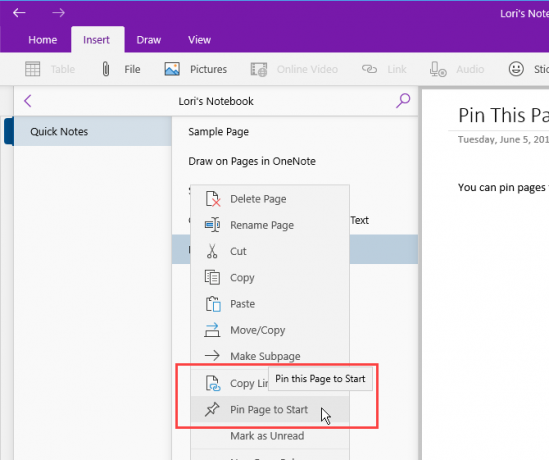Collapse notebook navigation with purple chevron

28,101
